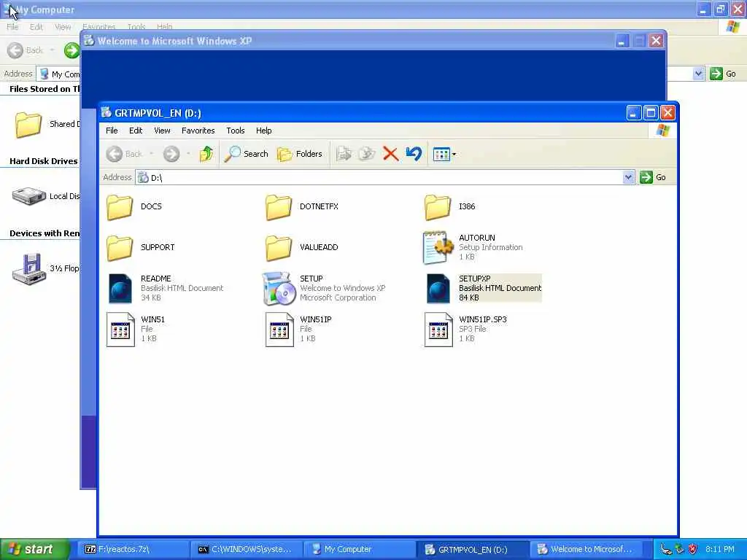The width and height of the screenshot is (747, 560).
Task: Select the WIN51 file icon
Action: 120,330
